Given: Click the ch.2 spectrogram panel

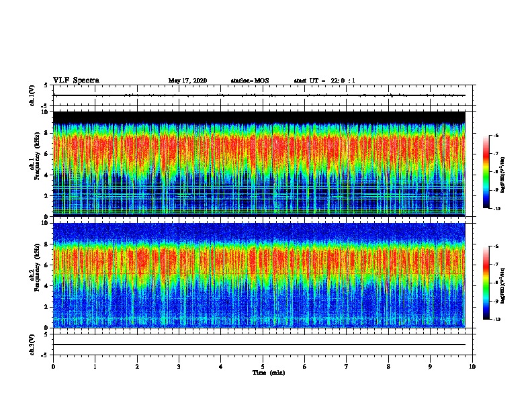Looking at the screenshot, I should tap(259, 275).
